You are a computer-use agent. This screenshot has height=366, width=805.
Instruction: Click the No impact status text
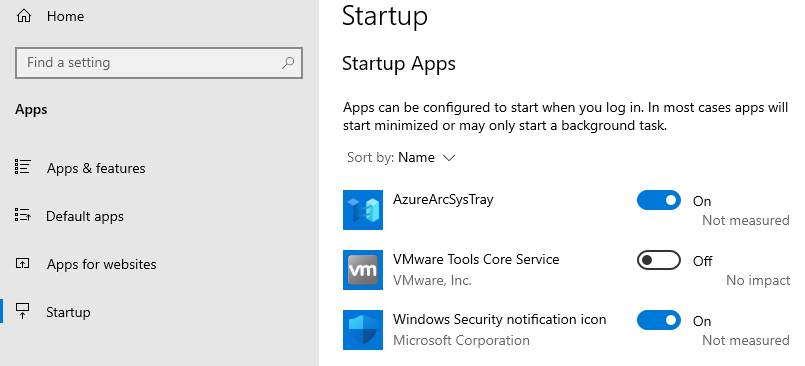coord(758,280)
